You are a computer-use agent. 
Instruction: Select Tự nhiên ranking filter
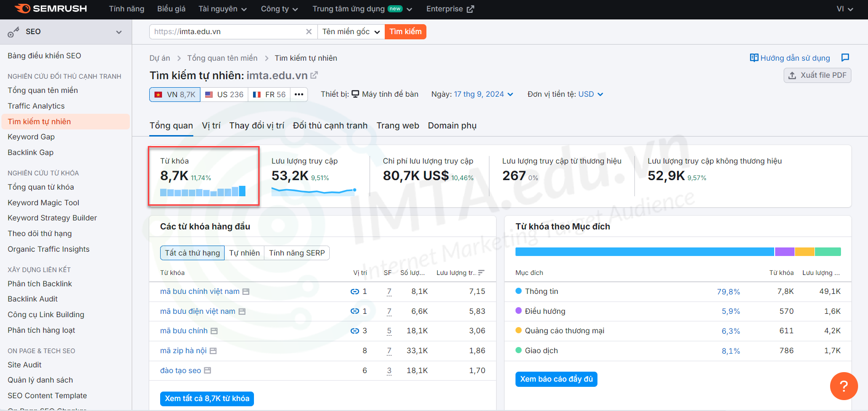(244, 253)
